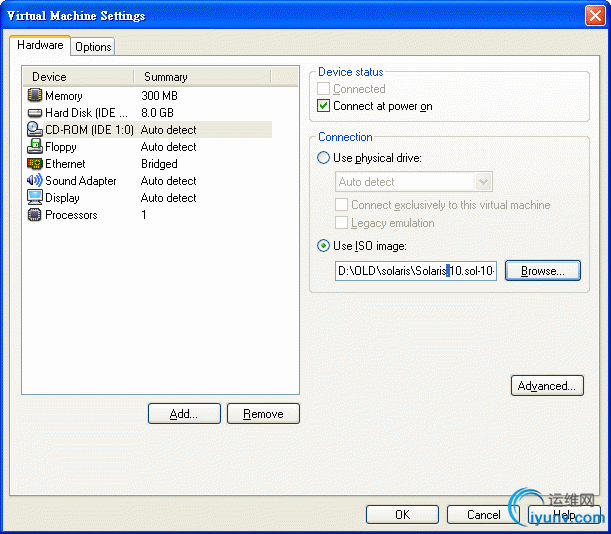Select the Ethernet device row

click(148, 164)
